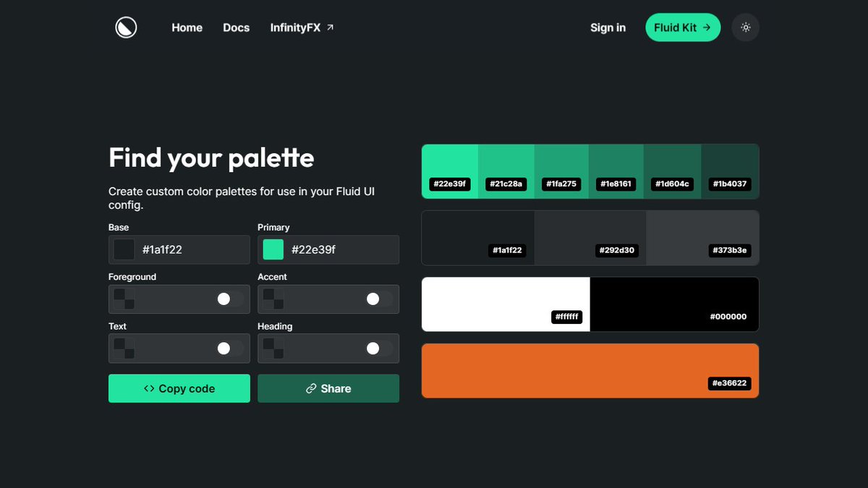The image size is (868, 488).
Task: Click the #e36622 orange swatch label
Action: tap(729, 383)
